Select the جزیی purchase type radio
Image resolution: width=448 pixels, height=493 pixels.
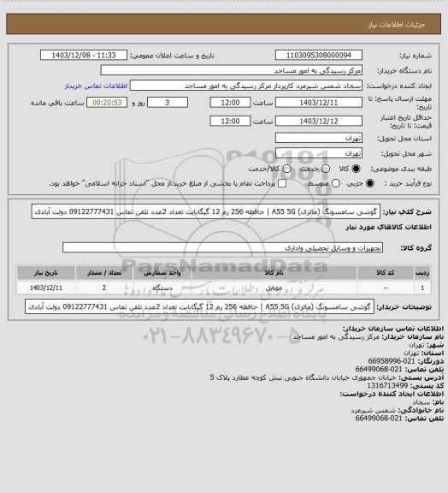tap(370, 183)
